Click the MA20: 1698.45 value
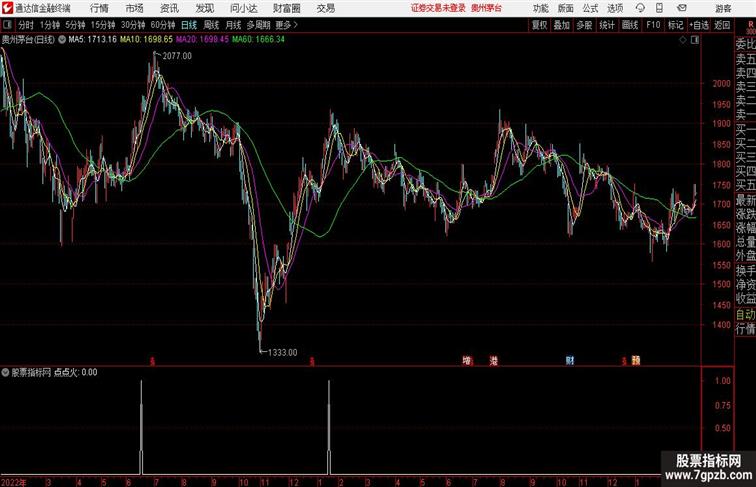The width and height of the screenshot is (756, 487). [x=202, y=40]
